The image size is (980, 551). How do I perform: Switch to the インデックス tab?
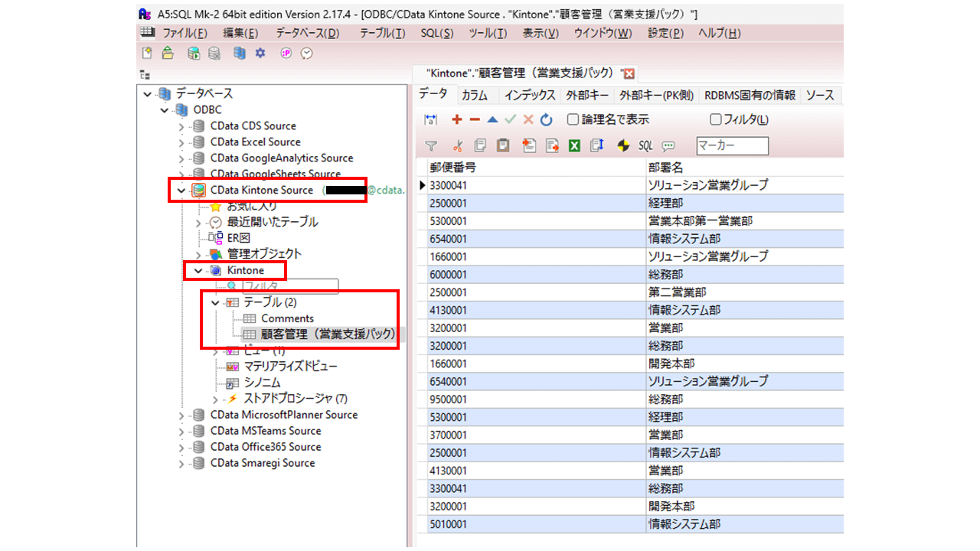(x=529, y=96)
